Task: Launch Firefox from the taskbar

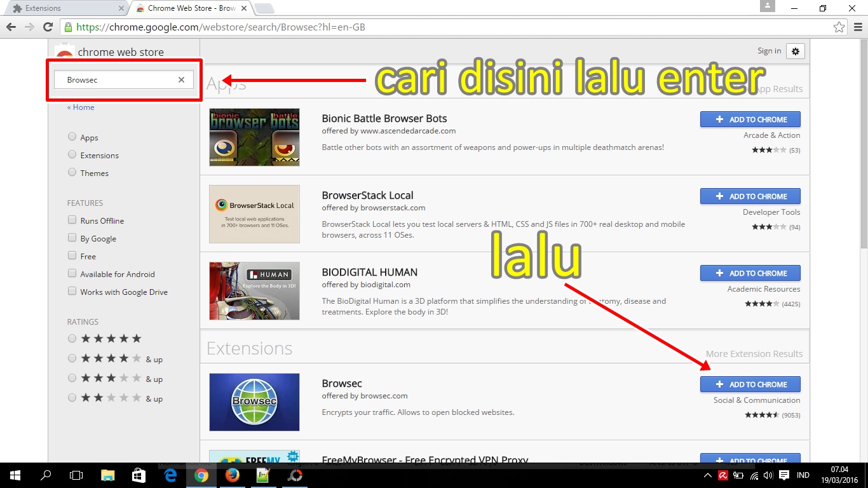Action: coord(233,475)
